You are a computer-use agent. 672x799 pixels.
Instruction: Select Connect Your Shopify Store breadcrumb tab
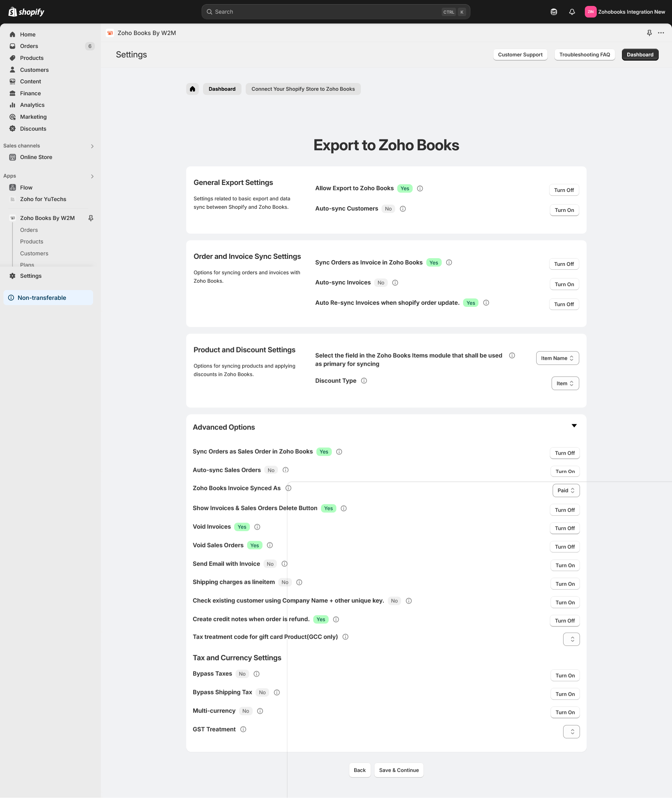(303, 89)
